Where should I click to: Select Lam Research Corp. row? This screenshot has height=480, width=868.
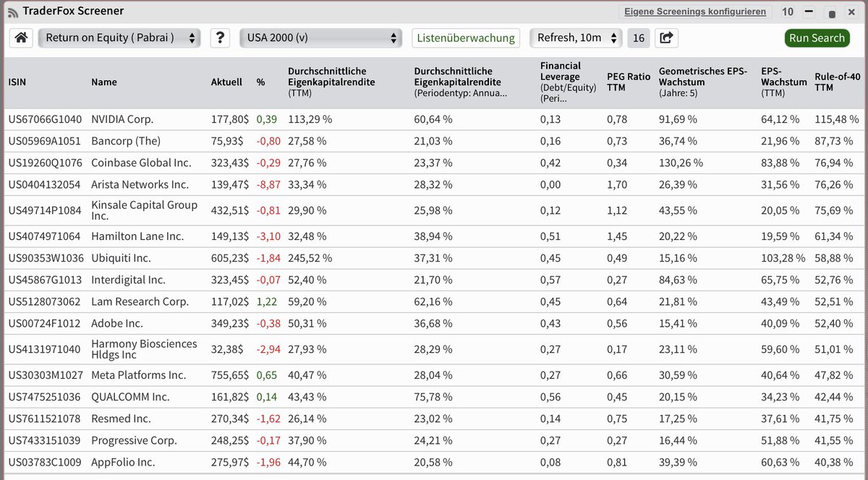pos(140,301)
